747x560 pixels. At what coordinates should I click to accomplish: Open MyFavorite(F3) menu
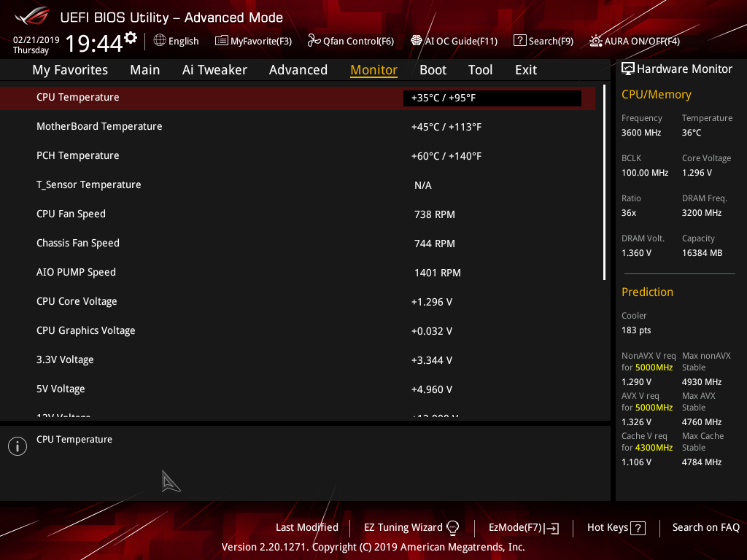point(253,41)
